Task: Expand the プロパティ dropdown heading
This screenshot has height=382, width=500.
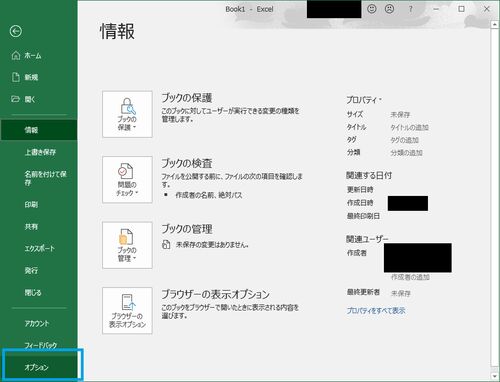Action: [x=364, y=100]
